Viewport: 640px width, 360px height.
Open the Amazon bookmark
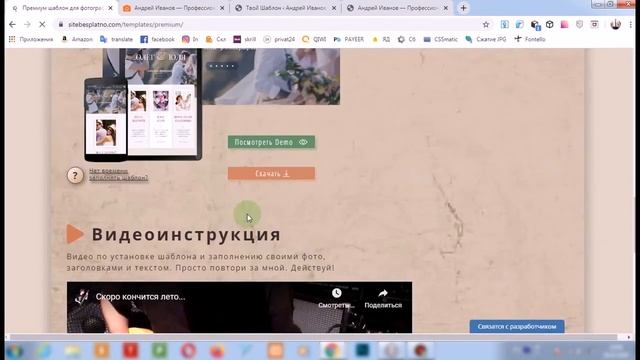coord(77,39)
